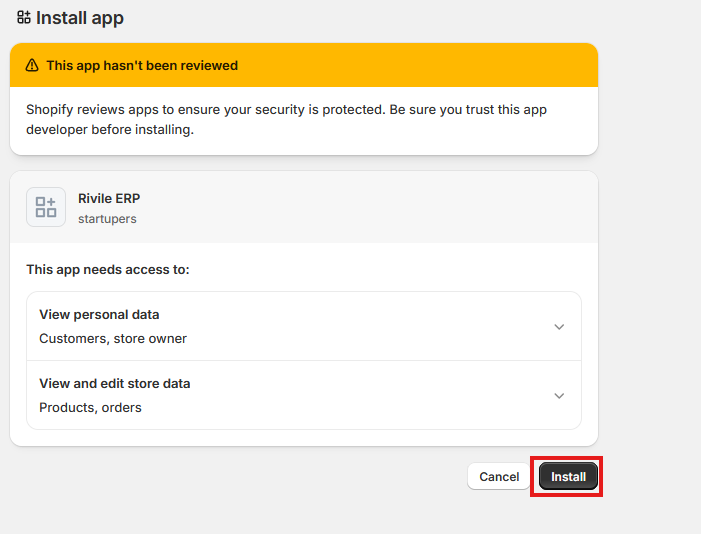
Task: Click the "This app needs access to:" label
Action: 108,269
